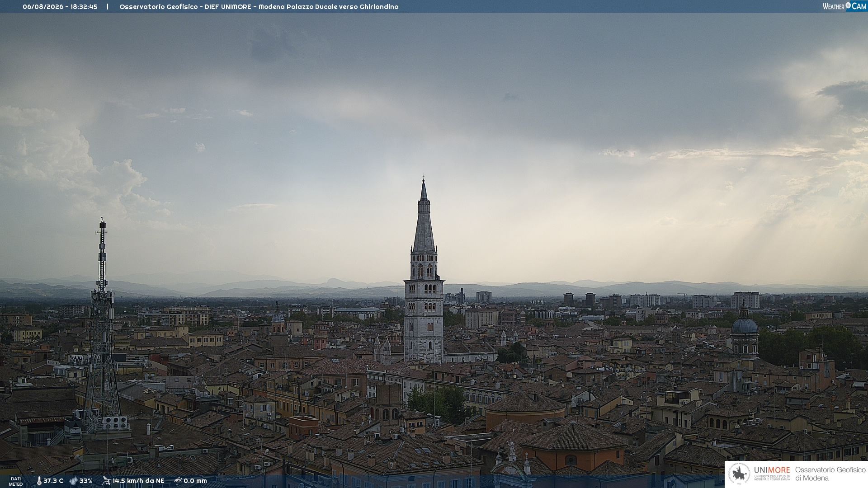Click the humidity droplets icon
The width and height of the screenshot is (868, 488).
[73, 481]
